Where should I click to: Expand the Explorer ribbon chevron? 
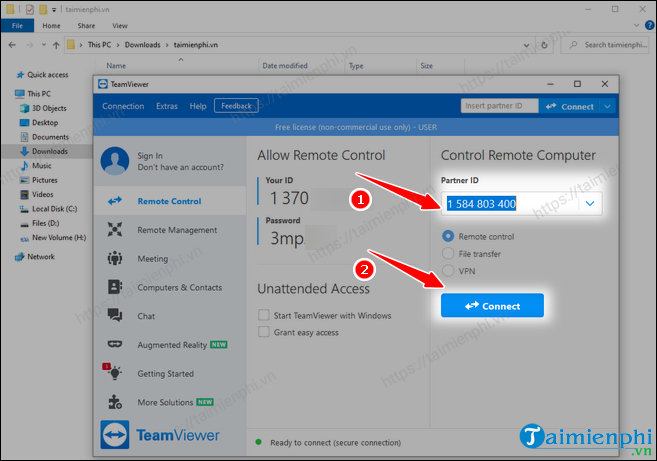coord(636,25)
